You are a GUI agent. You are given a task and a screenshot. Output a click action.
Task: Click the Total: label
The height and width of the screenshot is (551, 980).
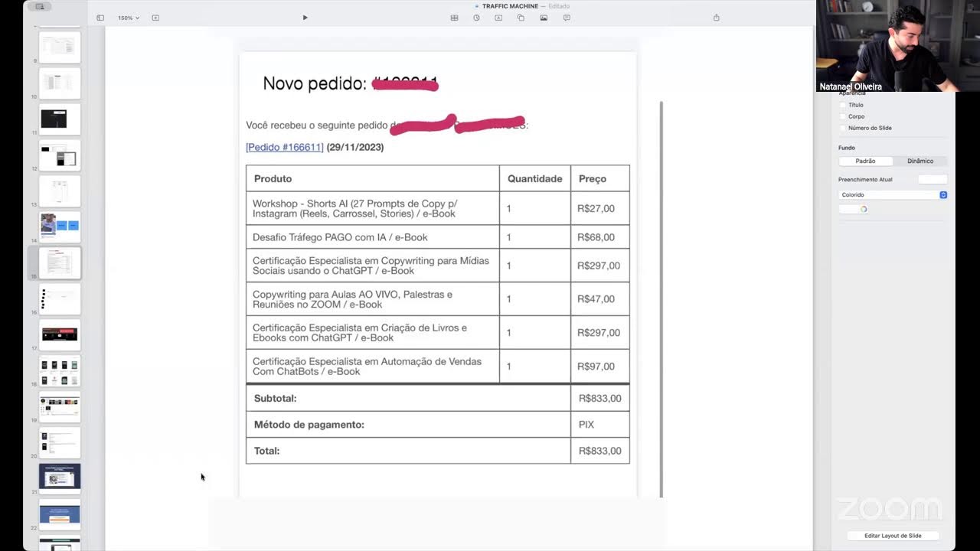click(266, 451)
